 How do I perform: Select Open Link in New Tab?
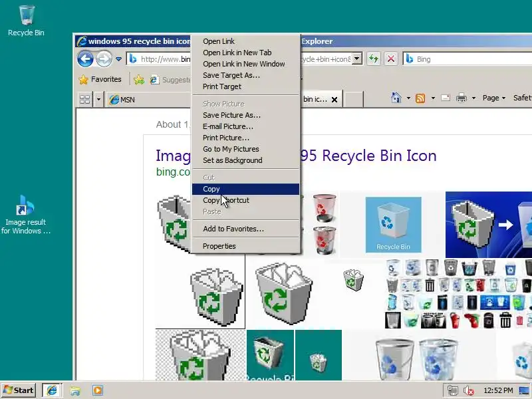click(245, 53)
